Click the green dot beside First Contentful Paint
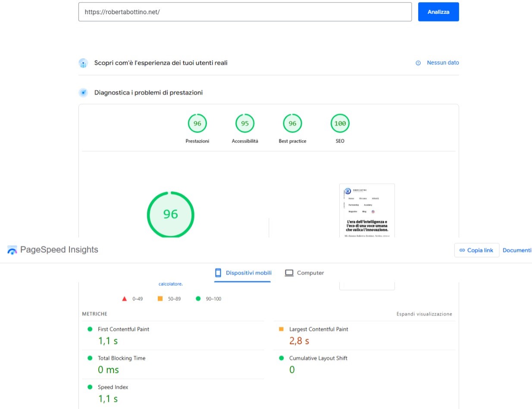The height and width of the screenshot is (409, 532). point(90,329)
